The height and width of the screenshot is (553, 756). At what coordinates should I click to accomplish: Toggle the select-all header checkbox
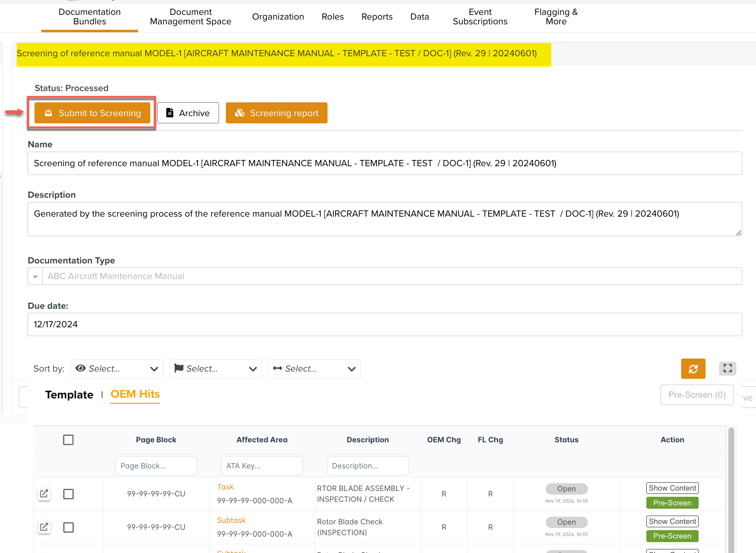[68, 440]
